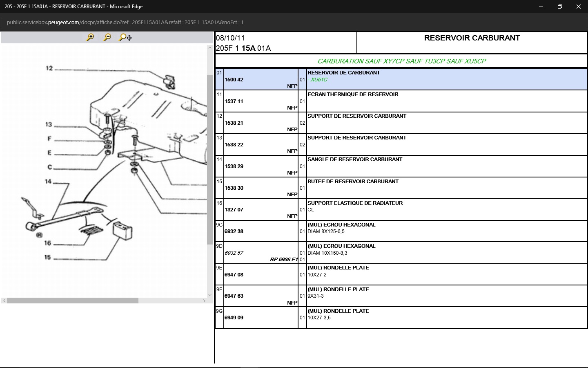Zoom out of the parts diagram
The width and height of the screenshot is (588, 368).
tap(107, 38)
